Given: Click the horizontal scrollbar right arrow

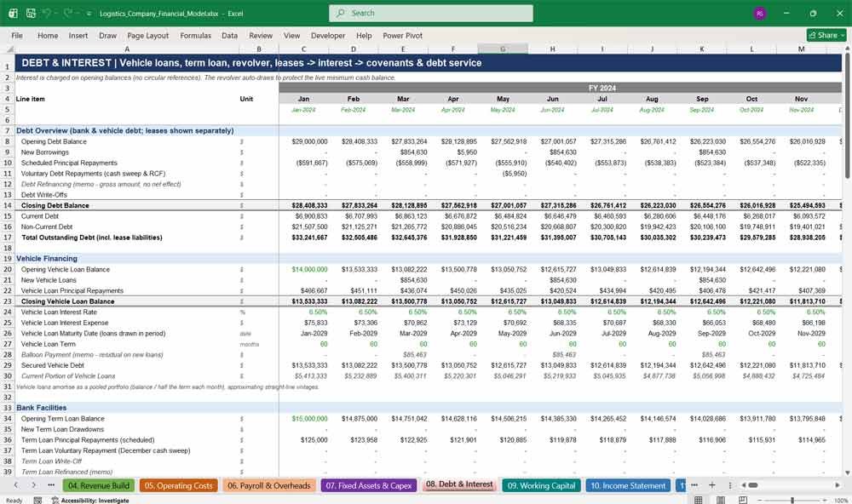Looking at the screenshot, I should click(838, 485).
